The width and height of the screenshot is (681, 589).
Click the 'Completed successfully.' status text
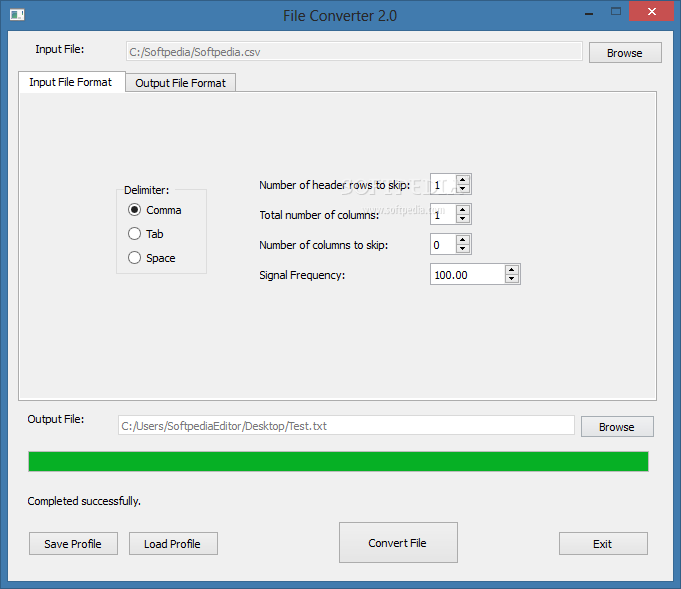[84, 501]
